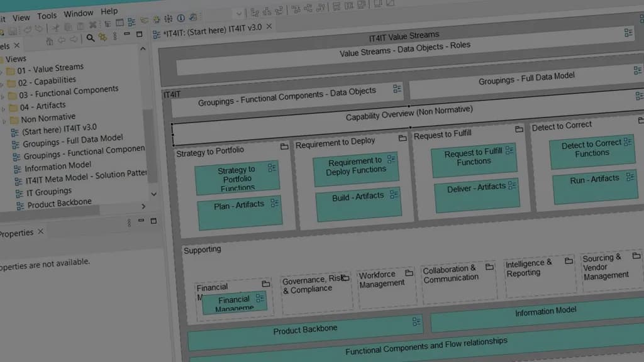Click diagram reference icon on Plan - Artifacts
Image resolution: width=644 pixels, height=362 pixels.
coord(275,203)
